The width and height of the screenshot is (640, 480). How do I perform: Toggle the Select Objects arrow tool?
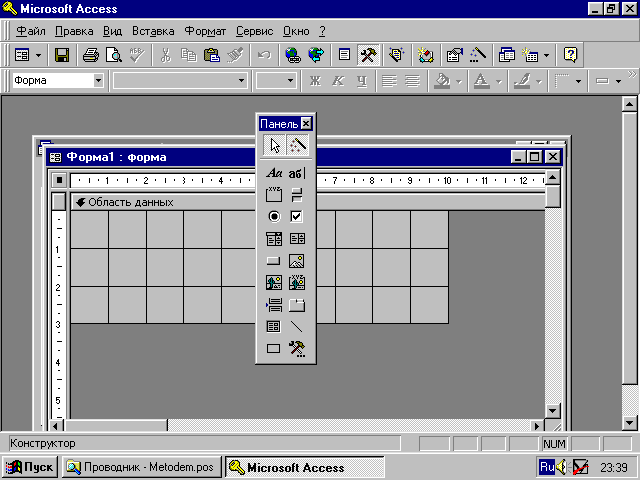coord(274,145)
